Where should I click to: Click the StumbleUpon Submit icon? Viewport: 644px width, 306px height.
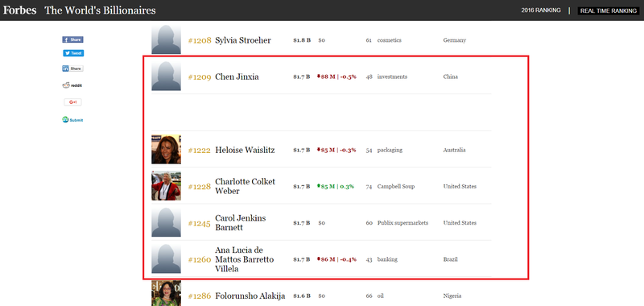click(72, 120)
